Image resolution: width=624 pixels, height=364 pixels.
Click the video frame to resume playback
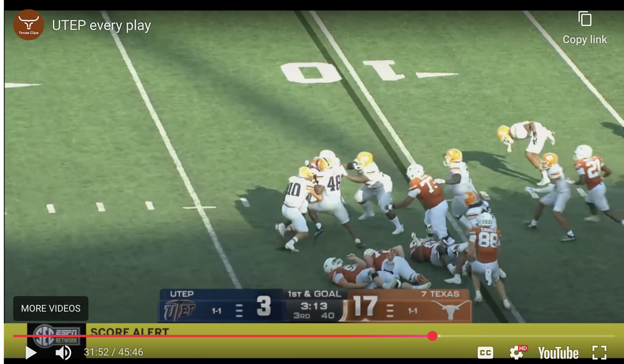tap(312, 156)
